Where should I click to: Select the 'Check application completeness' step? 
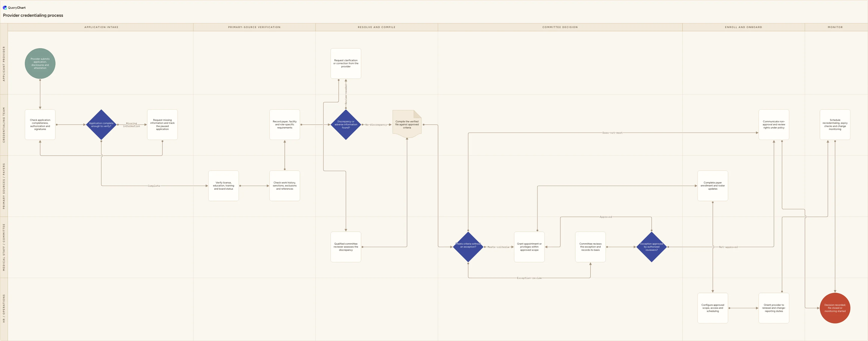[40, 125]
